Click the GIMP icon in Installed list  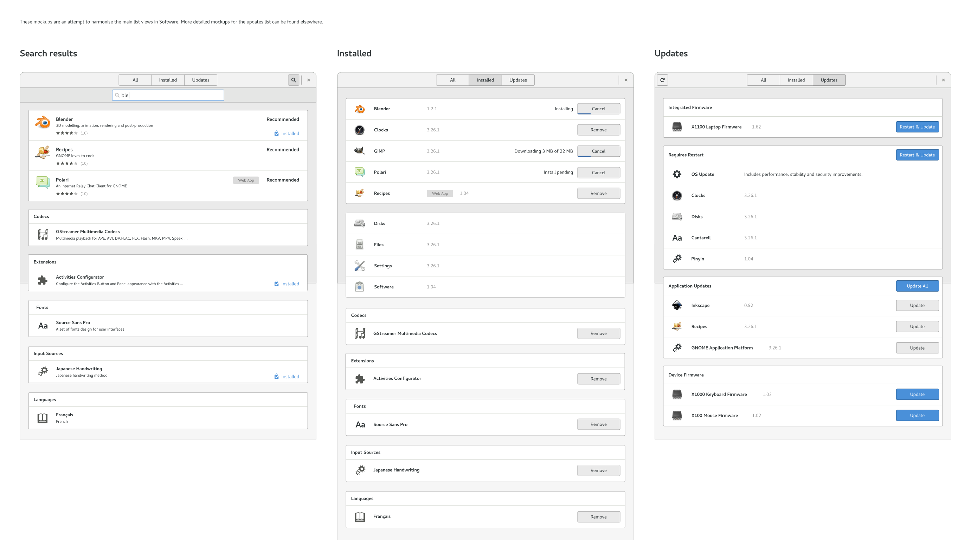359,151
